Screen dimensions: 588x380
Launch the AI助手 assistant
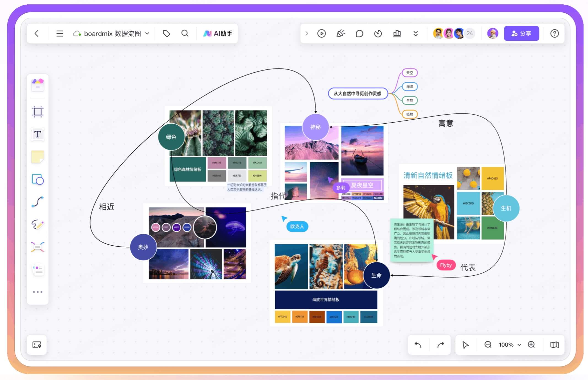pos(218,34)
